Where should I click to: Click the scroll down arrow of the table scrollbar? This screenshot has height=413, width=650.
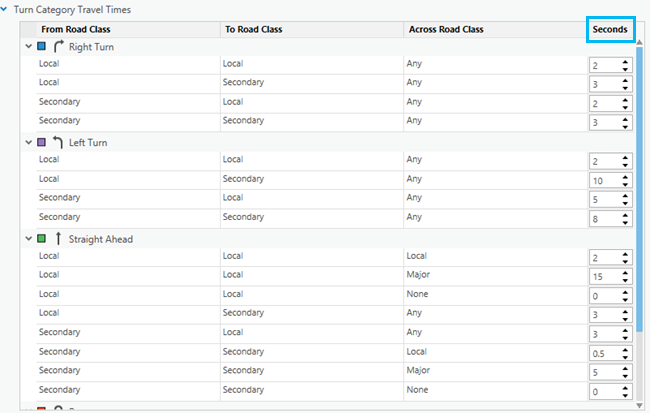640,404
